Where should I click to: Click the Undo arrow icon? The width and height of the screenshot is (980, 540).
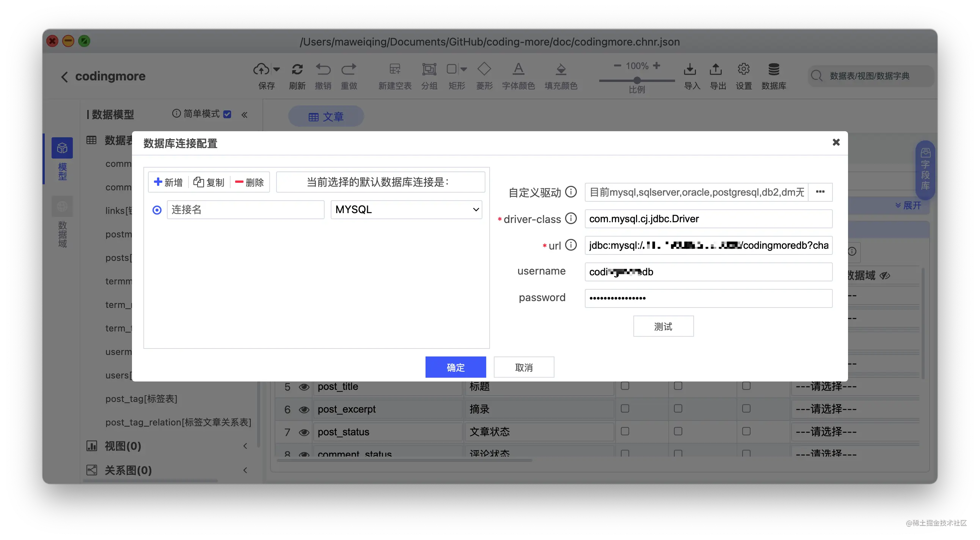tap(323, 69)
